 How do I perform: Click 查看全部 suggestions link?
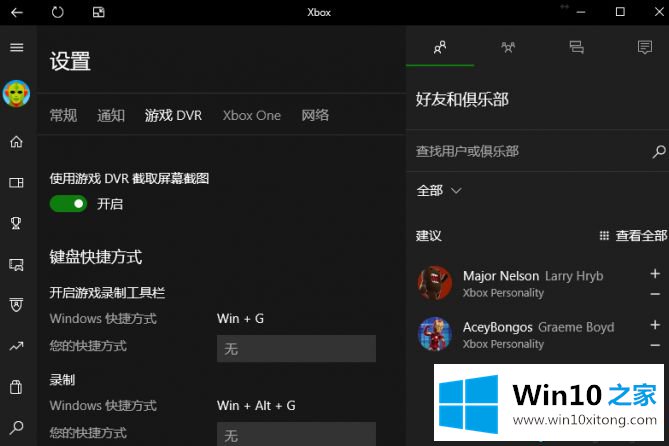[634, 236]
